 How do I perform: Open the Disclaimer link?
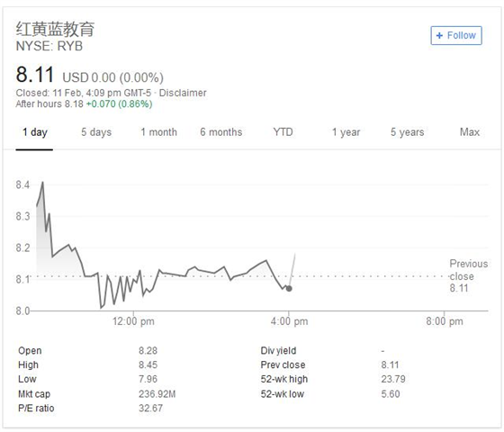[183, 93]
